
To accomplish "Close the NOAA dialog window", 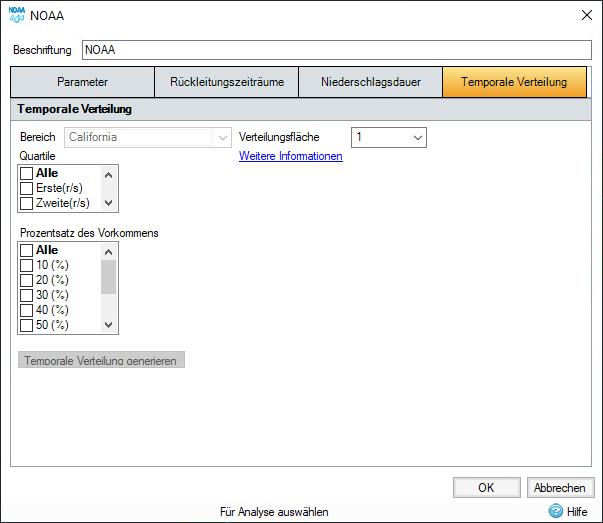I will click(586, 15).
